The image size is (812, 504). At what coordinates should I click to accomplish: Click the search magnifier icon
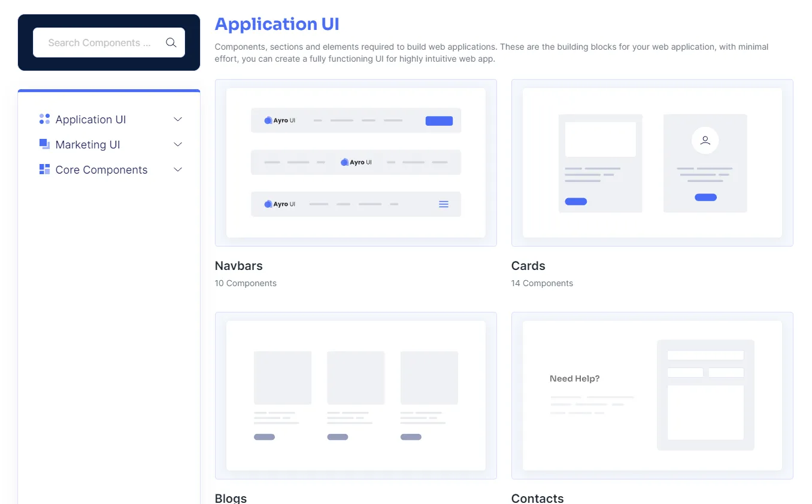click(x=171, y=42)
